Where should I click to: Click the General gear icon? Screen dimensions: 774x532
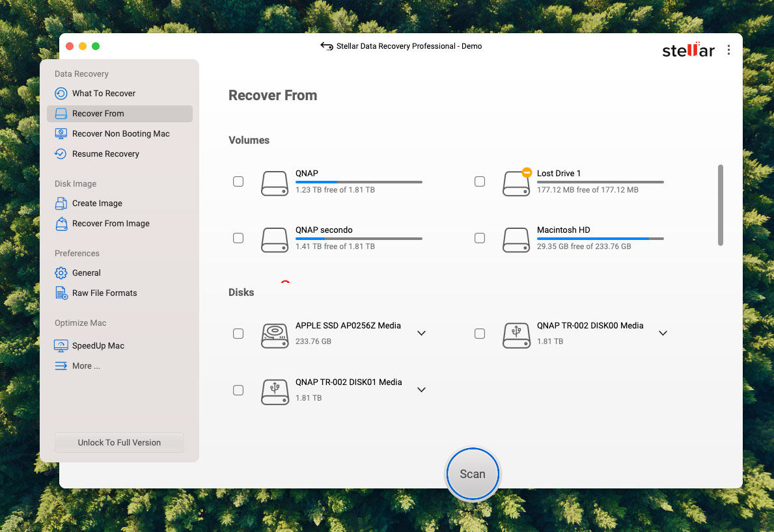tap(61, 273)
